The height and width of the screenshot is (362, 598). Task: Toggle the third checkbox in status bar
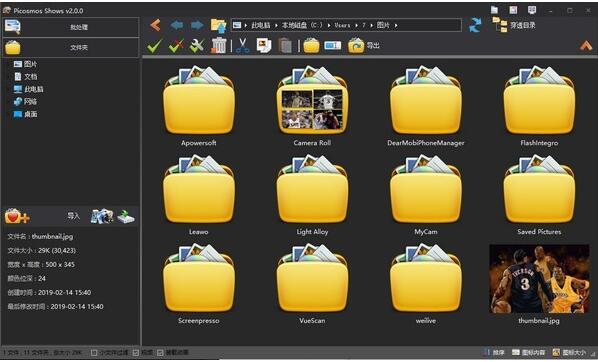pyautogui.click(x=160, y=352)
